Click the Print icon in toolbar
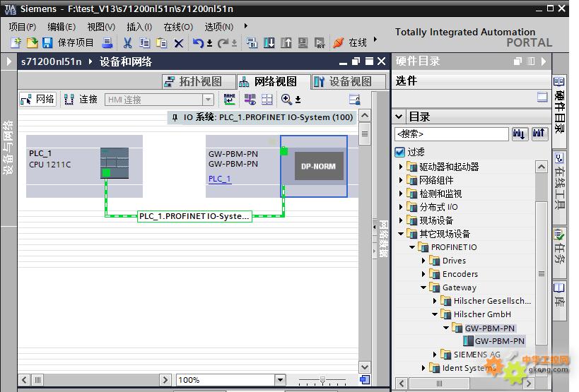 (x=107, y=43)
